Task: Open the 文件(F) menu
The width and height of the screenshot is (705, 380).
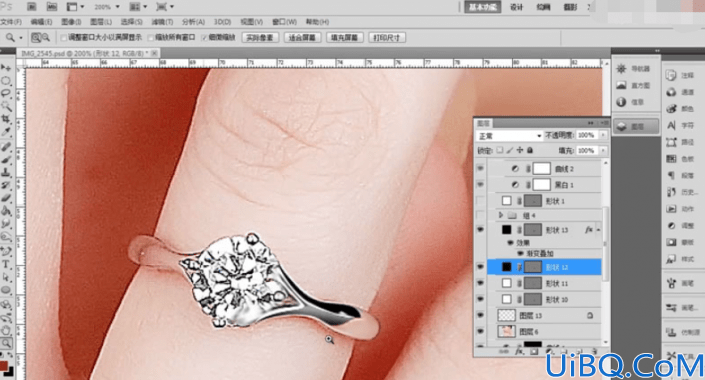Action: click(11, 22)
